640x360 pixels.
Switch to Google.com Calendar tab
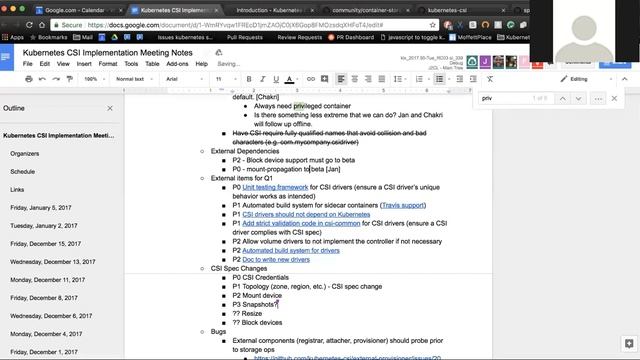pos(78,10)
